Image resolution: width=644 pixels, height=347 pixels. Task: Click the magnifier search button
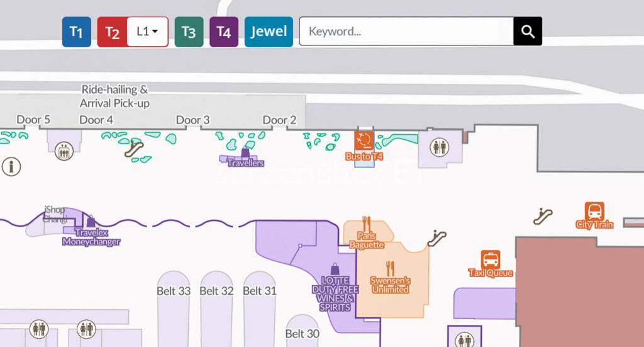[528, 31]
